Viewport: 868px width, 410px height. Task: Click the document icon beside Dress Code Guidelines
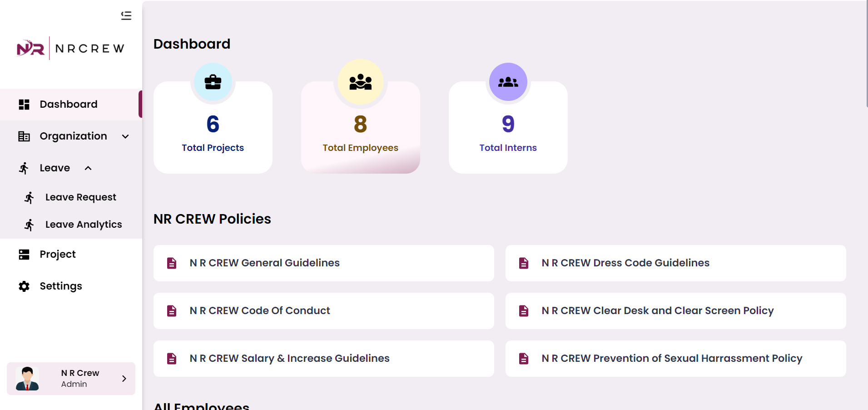[x=524, y=263]
